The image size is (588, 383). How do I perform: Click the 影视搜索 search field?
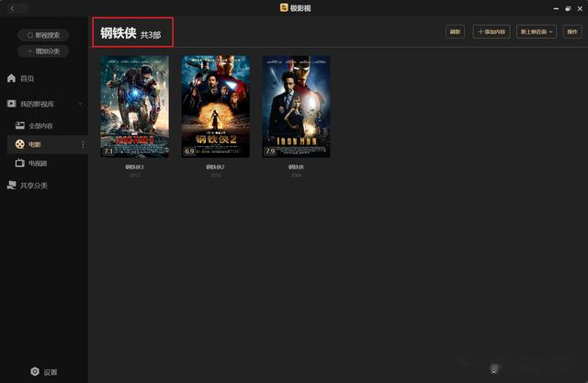pyautogui.click(x=43, y=35)
